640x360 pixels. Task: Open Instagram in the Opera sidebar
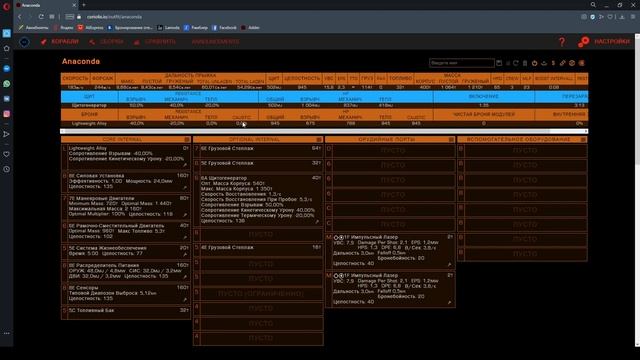click(7, 114)
